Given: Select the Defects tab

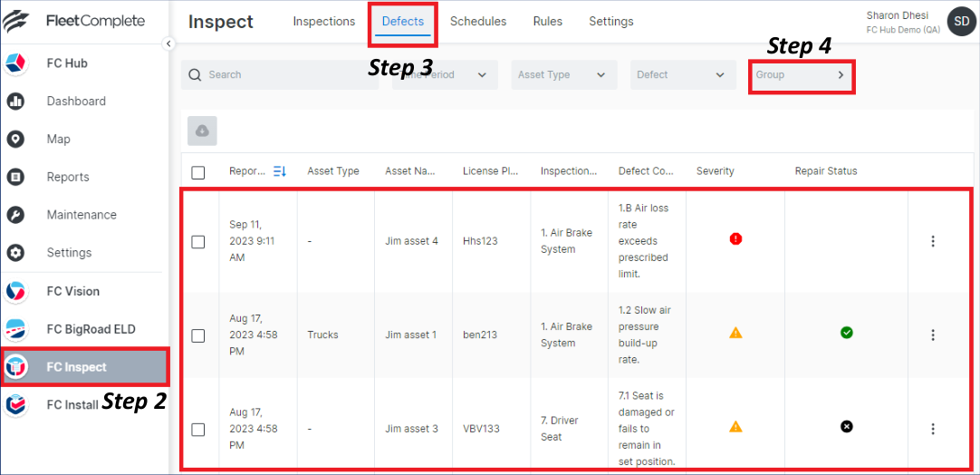Looking at the screenshot, I should [402, 21].
